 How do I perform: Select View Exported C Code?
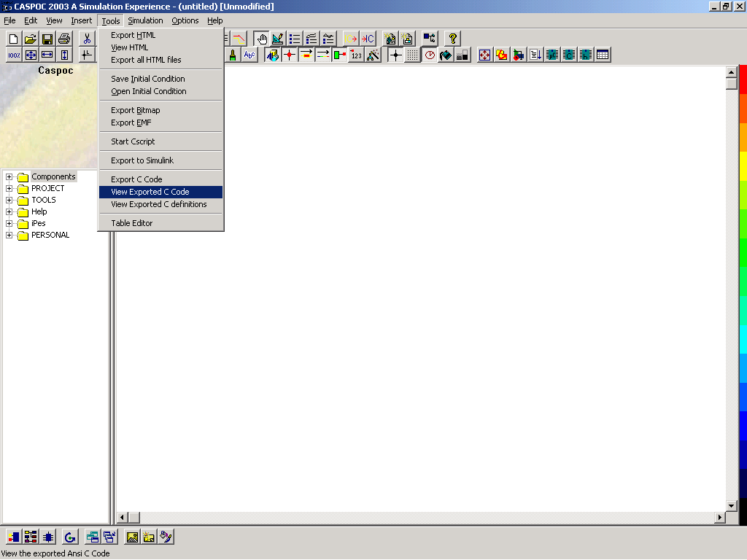point(161,192)
